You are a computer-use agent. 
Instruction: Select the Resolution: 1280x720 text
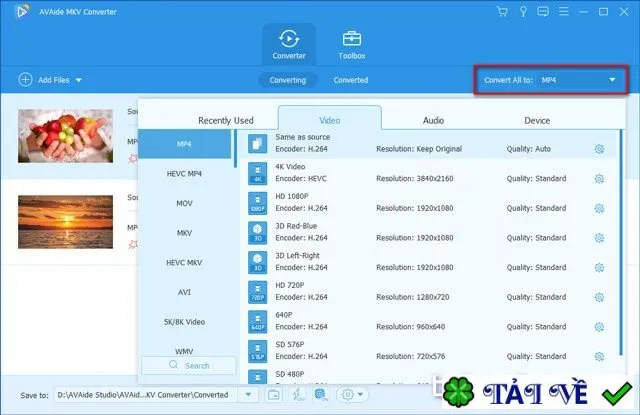(413, 297)
